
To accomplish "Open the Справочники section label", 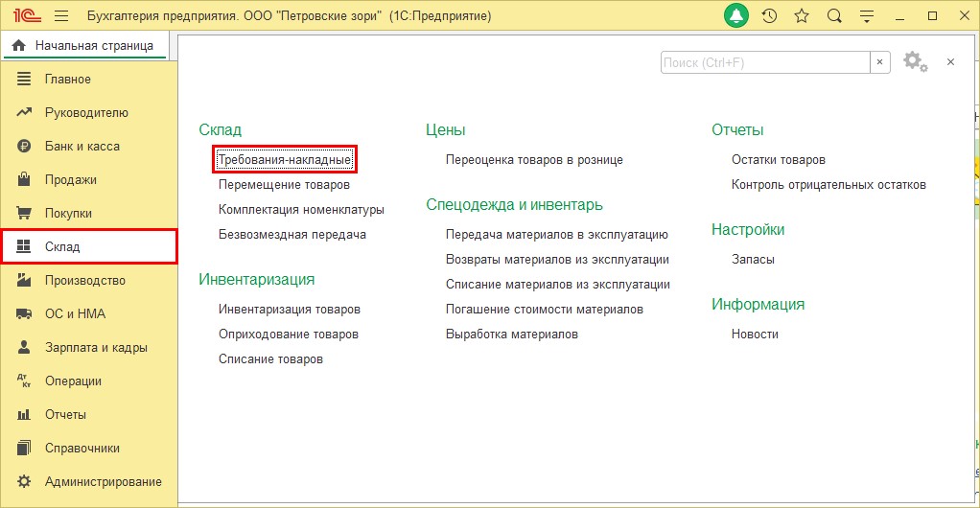I will (x=82, y=448).
